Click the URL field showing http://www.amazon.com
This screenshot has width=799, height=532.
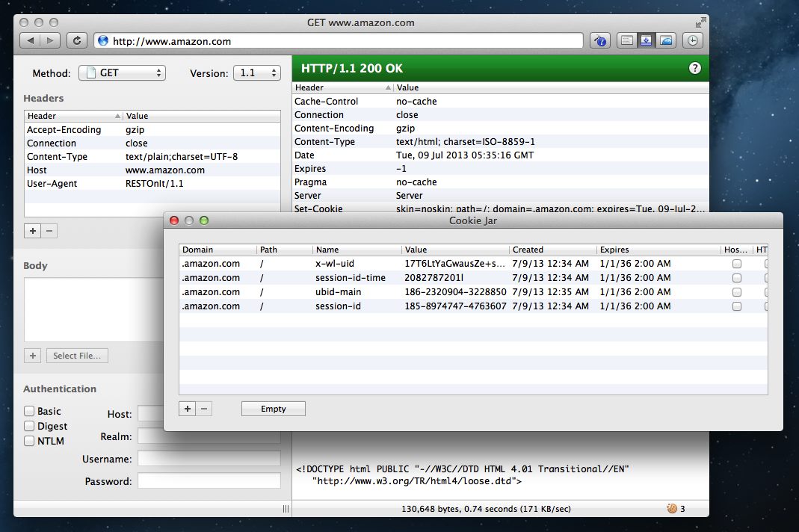click(339, 41)
